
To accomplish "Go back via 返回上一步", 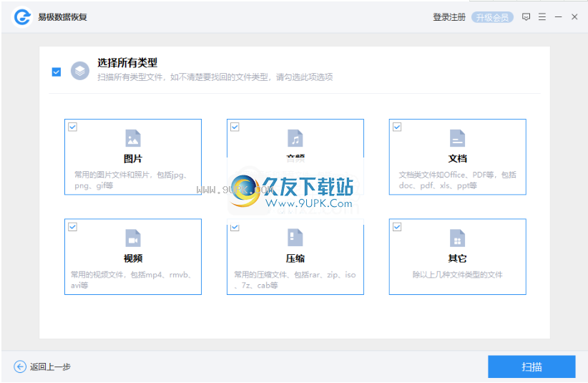I will click(50, 367).
